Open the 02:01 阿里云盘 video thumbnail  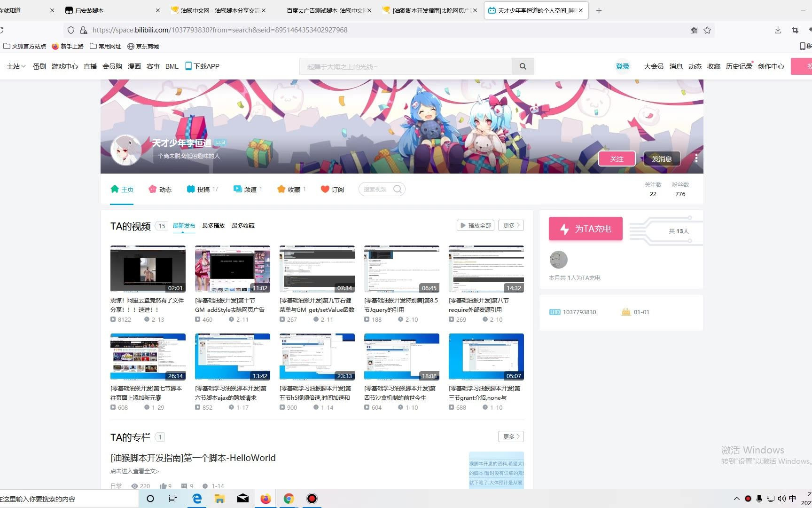(x=148, y=269)
